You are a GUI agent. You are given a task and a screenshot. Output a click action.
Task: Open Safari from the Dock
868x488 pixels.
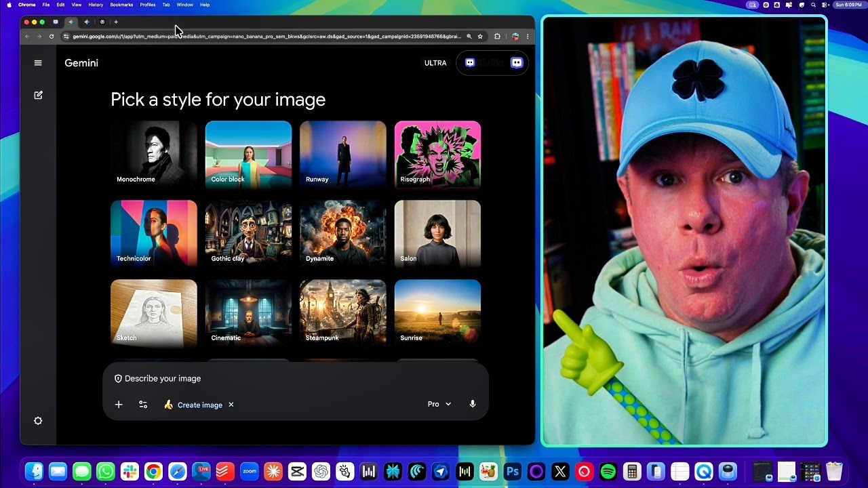(x=178, y=471)
